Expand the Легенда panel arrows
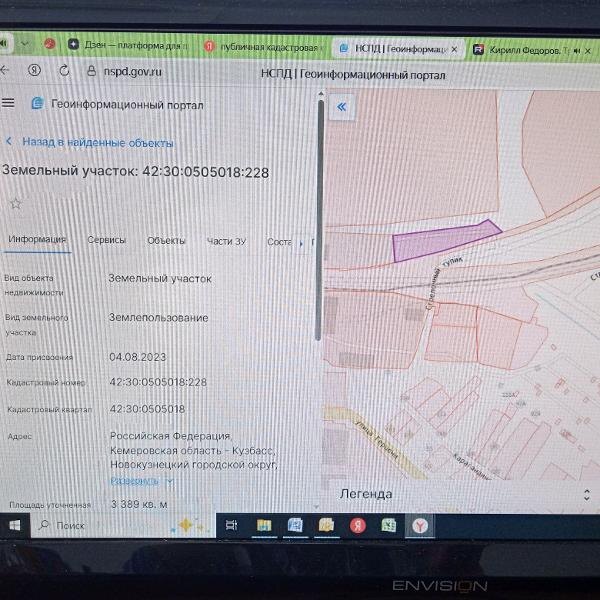The height and width of the screenshot is (600, 600). click(x=586, y=495)
